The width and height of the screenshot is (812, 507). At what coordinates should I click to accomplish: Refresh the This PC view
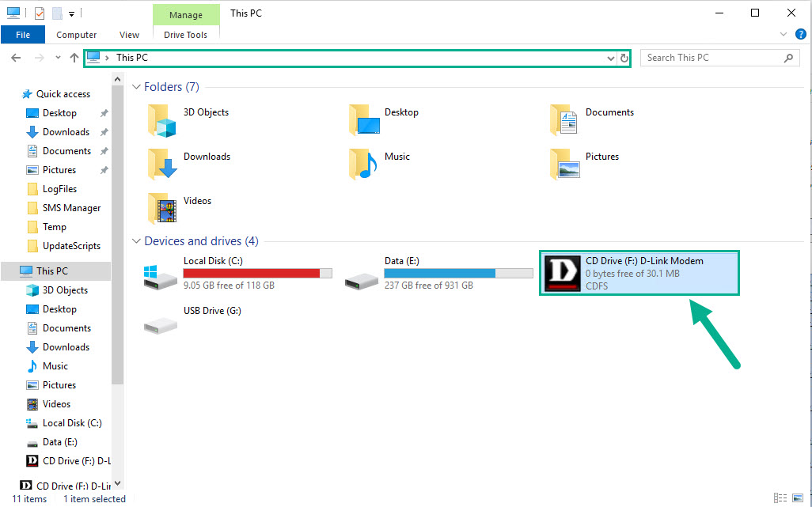click(x=624, y=58)
